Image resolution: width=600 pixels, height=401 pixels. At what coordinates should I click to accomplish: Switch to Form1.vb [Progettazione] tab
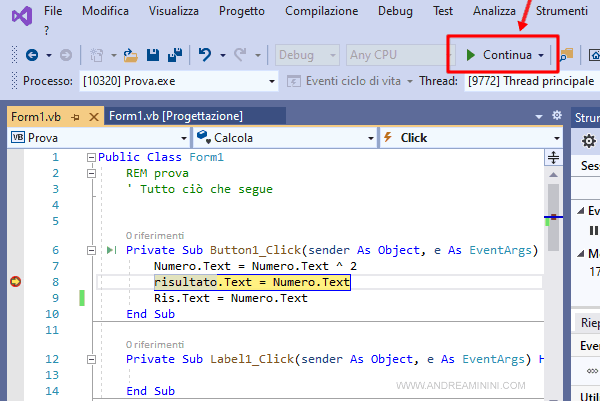(x=176, y=116)
